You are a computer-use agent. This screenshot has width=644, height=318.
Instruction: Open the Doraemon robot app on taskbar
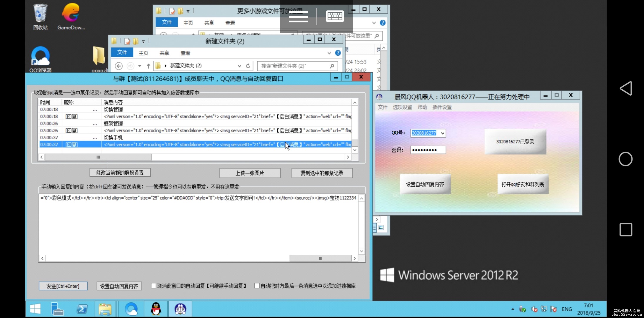180,309
